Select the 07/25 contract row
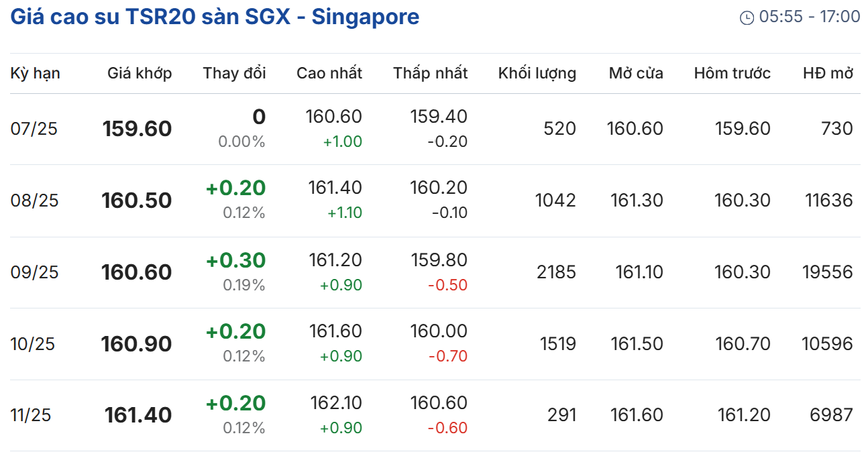Screen dimensions: 868x452 (34, 129)
